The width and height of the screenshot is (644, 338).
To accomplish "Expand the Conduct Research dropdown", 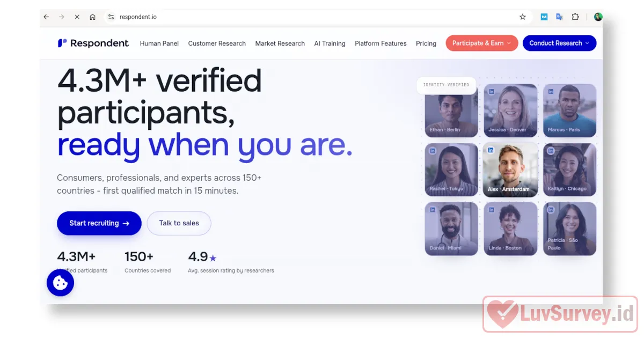I will [x=559, y=43].
